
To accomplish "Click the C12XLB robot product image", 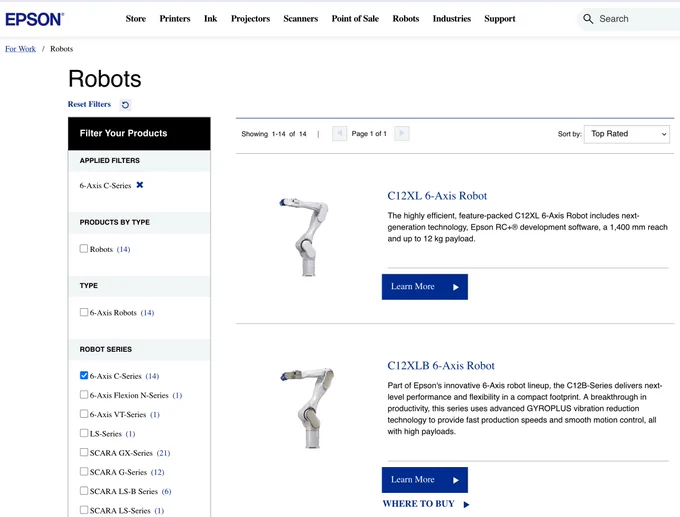I will pyautogui.click(x=307, y=408).
